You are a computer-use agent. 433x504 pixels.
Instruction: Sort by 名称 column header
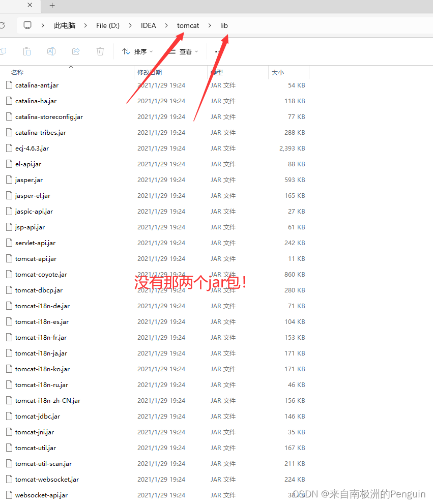pos(17,73)
